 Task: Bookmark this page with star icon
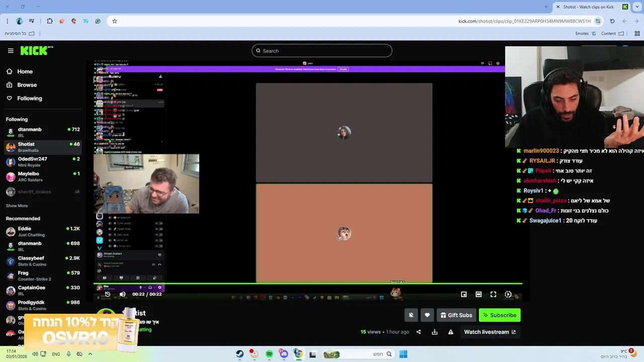pyautogui.click(x=115, y=21)
